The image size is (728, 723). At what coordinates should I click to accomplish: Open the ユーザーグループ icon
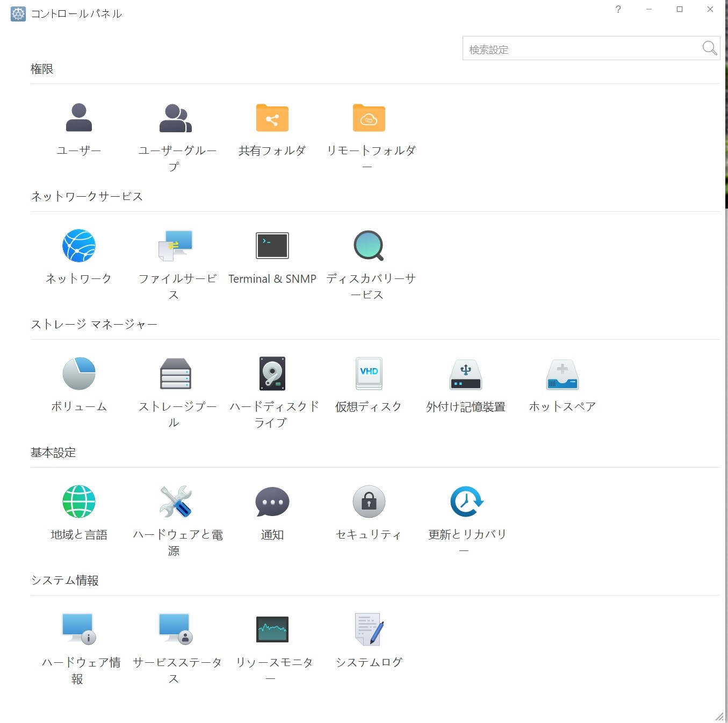tap(176, 118)
